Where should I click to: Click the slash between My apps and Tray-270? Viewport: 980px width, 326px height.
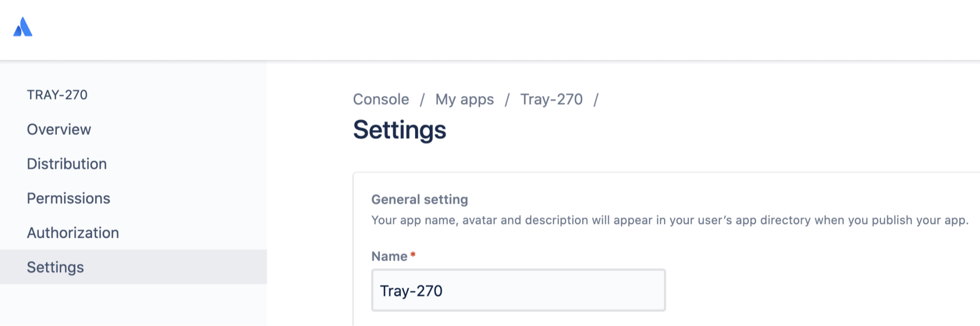[x=507, y=100]
